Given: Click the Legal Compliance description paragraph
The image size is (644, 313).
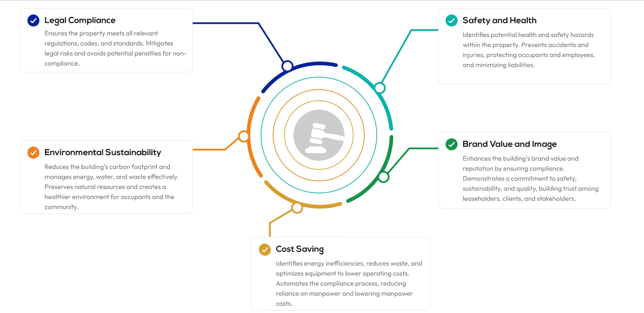Looking at the screenshot, I should [x=115, y=48].
